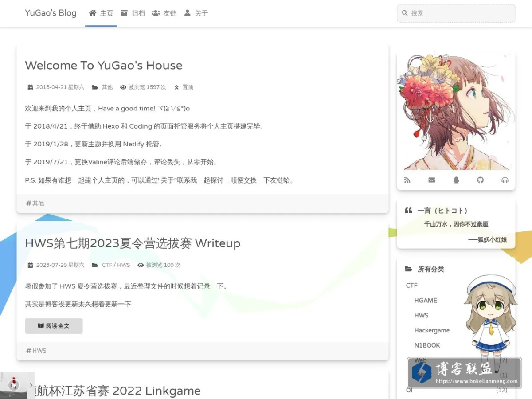Image resolution: width=532 pixels, height=399 pixels.
Task: Click the 2018-04-21 星期六 date
Action: (60, 87)
